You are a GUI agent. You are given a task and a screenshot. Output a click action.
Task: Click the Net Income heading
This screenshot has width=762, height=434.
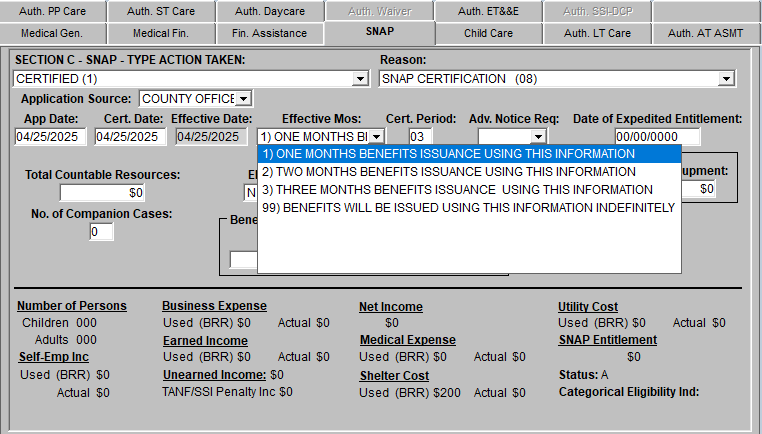pyautogui.click(x=391, y=307)
